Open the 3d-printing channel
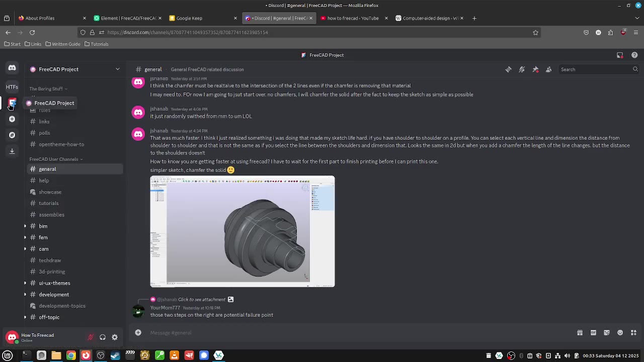 coord(75,272)
